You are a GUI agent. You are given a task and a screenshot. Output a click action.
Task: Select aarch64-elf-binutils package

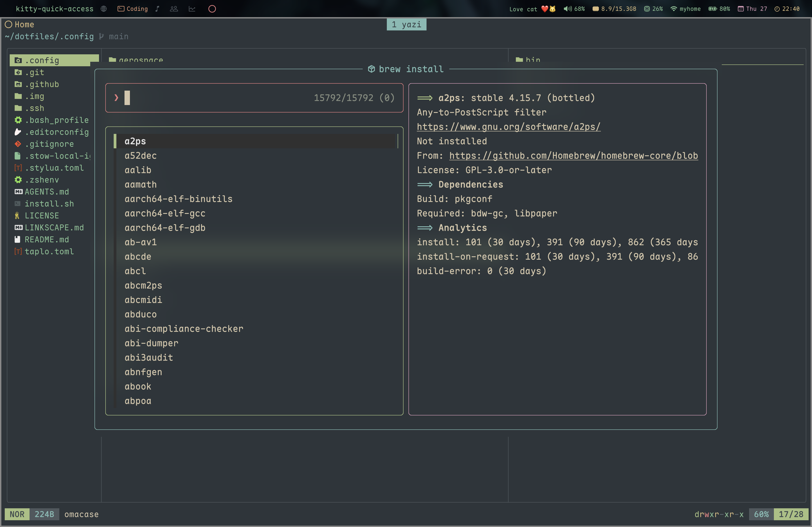click(x=178, y=199)
